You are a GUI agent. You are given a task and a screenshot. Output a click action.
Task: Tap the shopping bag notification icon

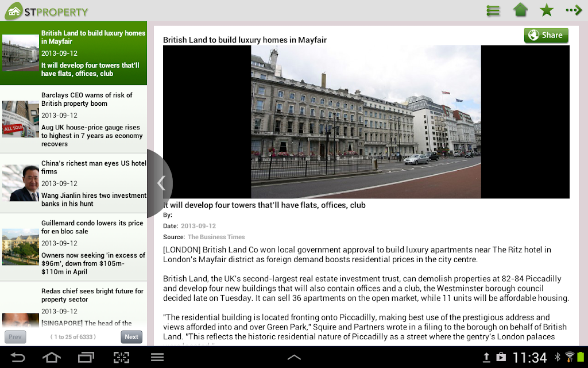(x=501, y=357)
